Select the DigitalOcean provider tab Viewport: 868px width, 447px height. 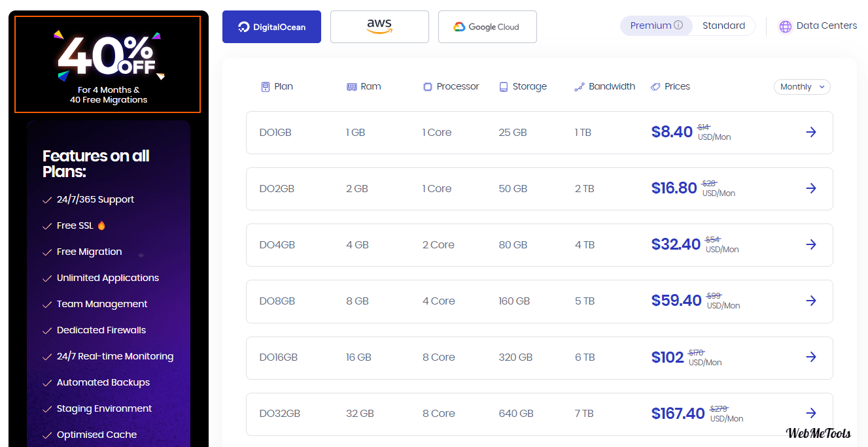pyautogui.click(x=271, y=27)
